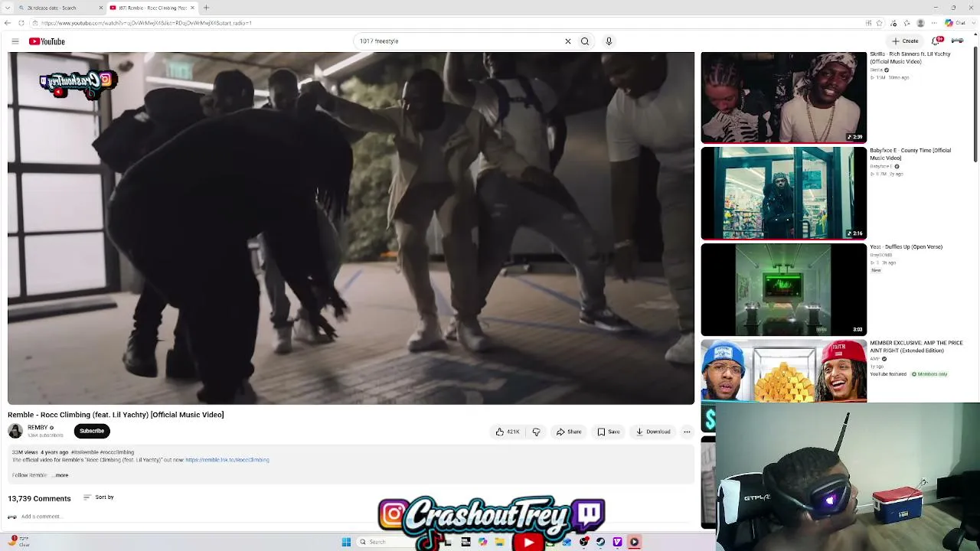Open the tab search dropdown arrow
Screen dimensions: 980x551
click(x=8, y=8)
